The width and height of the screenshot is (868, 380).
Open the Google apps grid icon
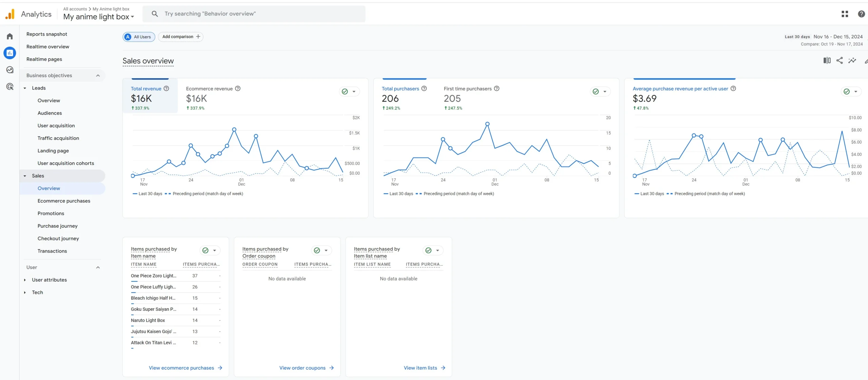point(845,14)
